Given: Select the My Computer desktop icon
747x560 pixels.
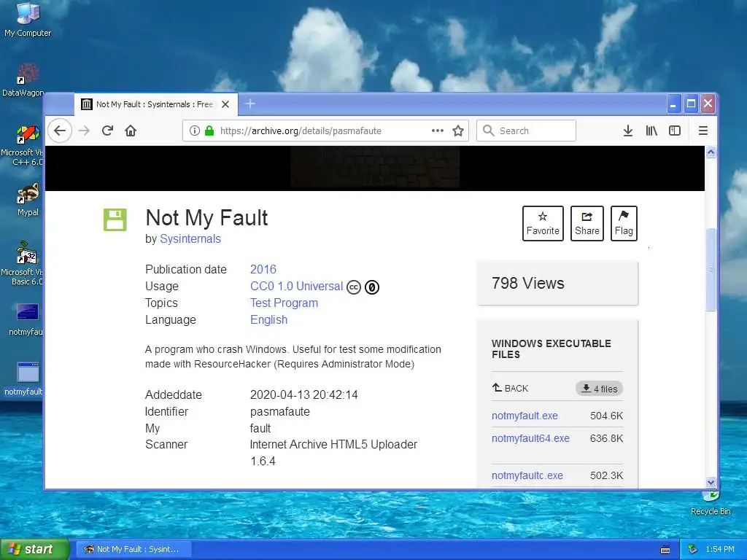Looking at the screenshot, I should coord(28,20).
